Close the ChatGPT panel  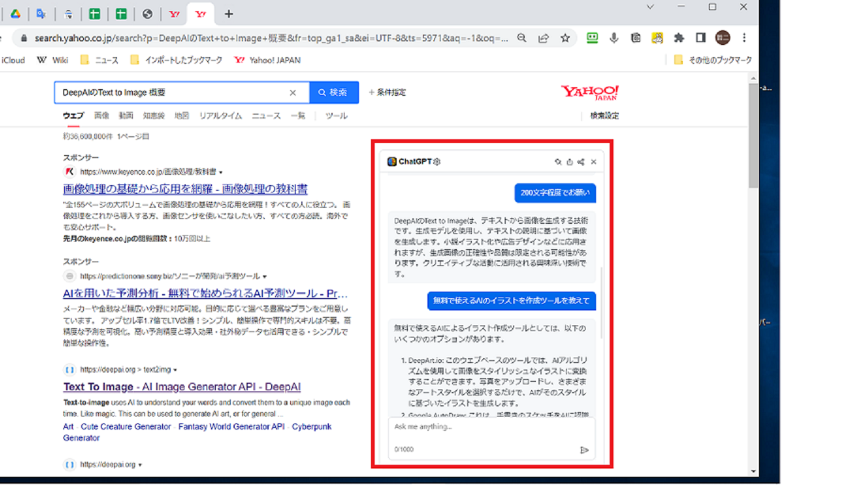(594, 162)
